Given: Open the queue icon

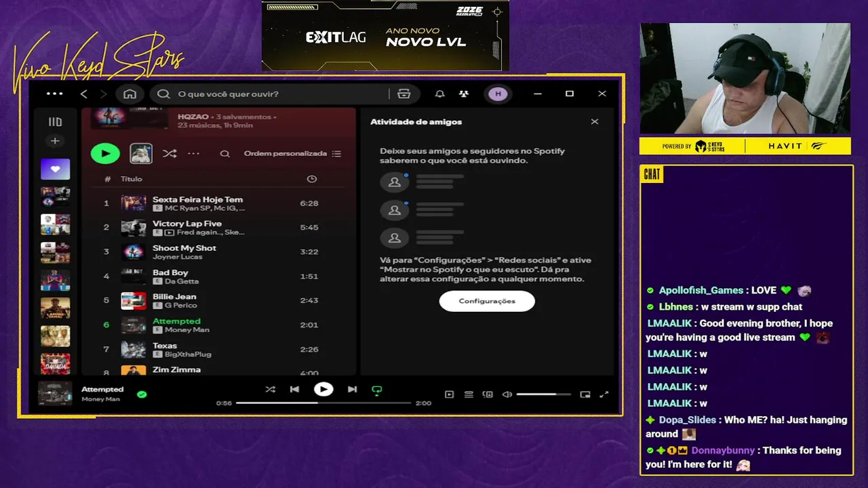Looking at the screenshot, I should pyautogui.click(x=468, y=394).
